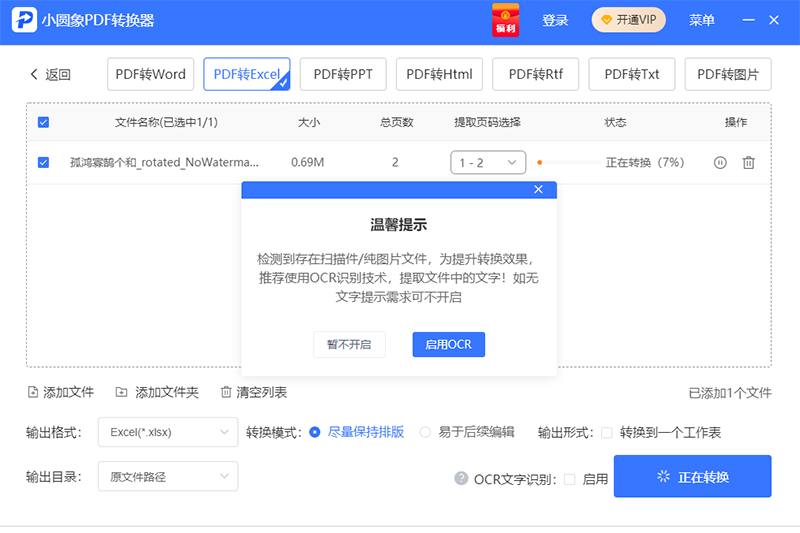The height and width of the screenshot is (533, 800).
Task: Delete the file using the trash icon
Action: 748,162
